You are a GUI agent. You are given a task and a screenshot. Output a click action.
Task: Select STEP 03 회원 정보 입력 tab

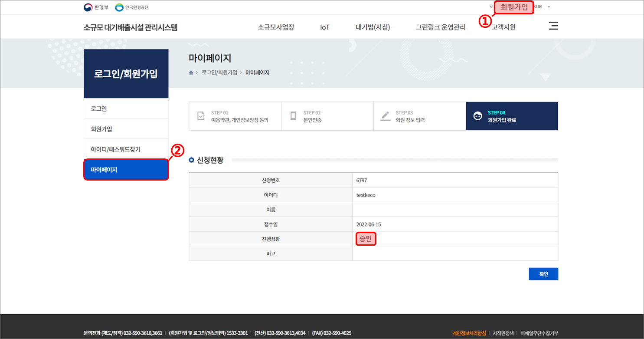[x=420, y=116]
